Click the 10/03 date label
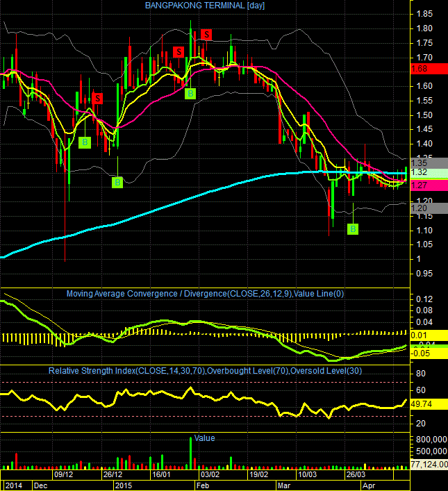This screenshot has width=448, height=491. click(x=307, y=474)
